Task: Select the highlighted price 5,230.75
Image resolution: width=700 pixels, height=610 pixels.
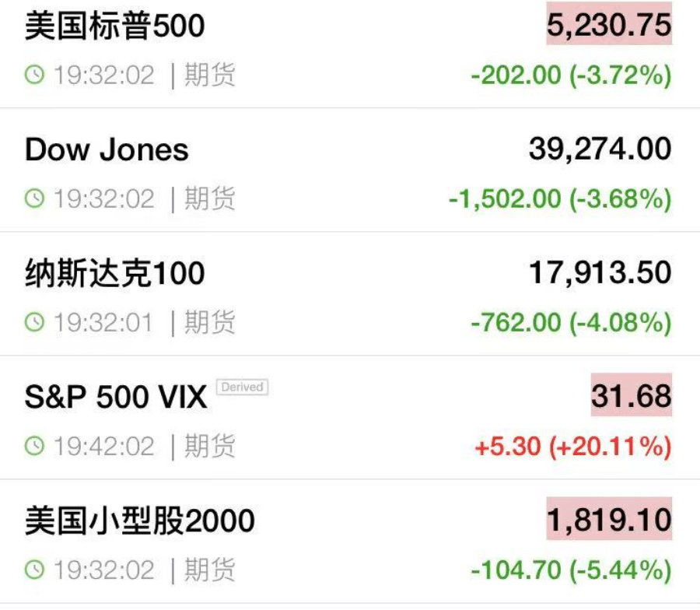Action: 611,25
